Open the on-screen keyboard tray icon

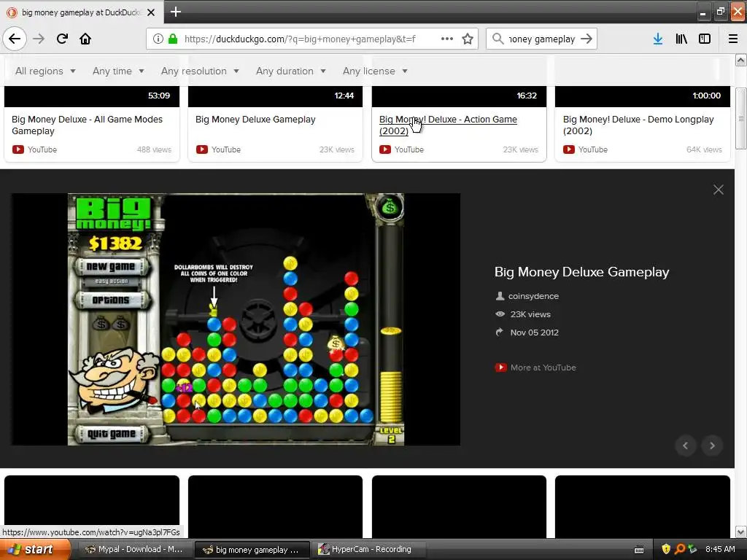[639, 550]
